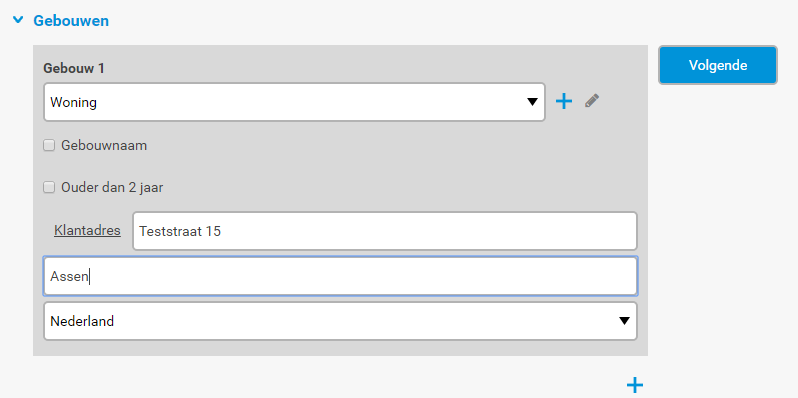The width and height of the screenshot is (798, 398).
Task: Enable the 'Ouder dan 2 jaar' checkbox
Action: (x=49, y=188)
